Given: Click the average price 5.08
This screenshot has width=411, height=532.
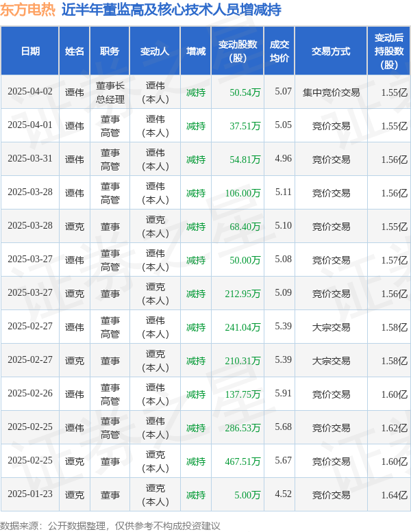Looking at the screenshot, I should pos(283,259).
